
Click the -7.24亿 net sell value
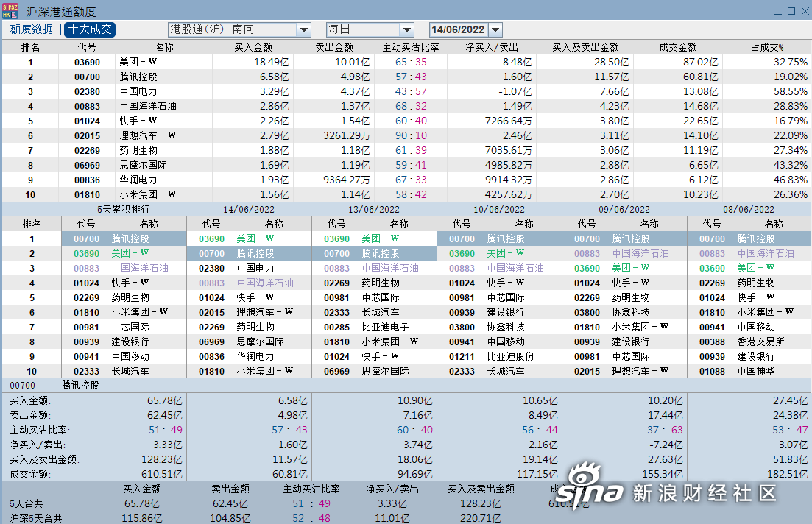666,445
